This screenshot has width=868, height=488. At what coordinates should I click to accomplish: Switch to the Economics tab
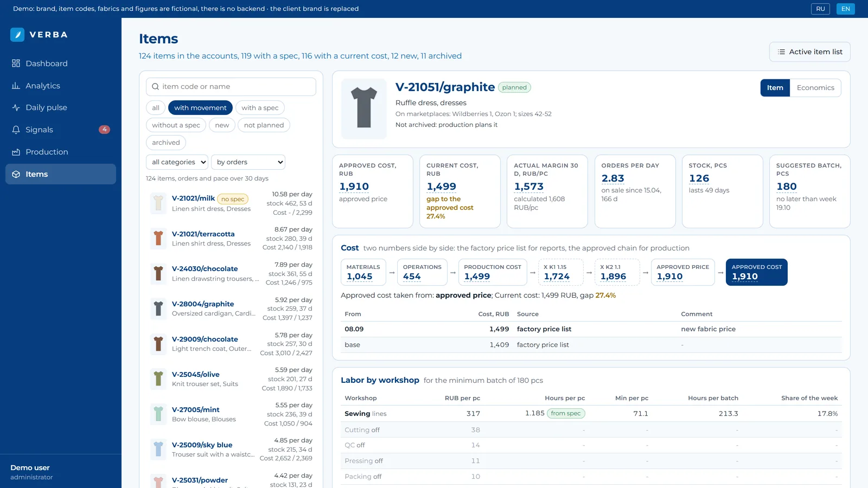point(815,88)
